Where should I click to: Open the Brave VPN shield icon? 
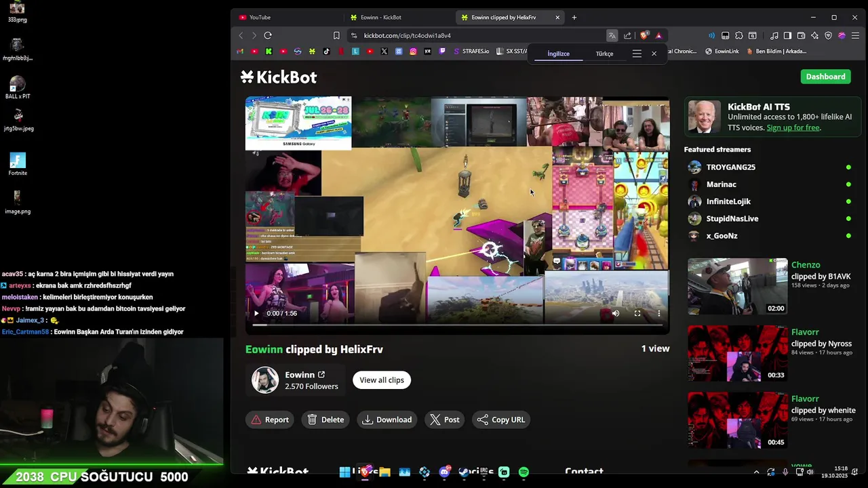point(828,35)
